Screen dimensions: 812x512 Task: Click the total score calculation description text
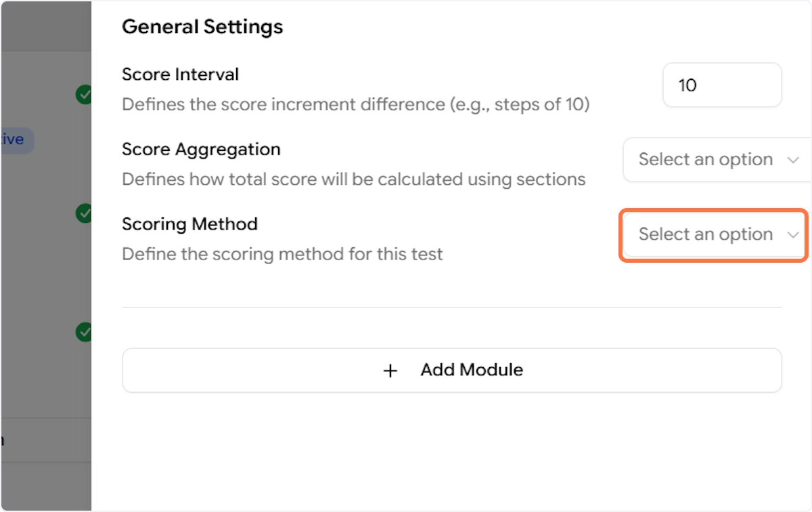(353, 179)
